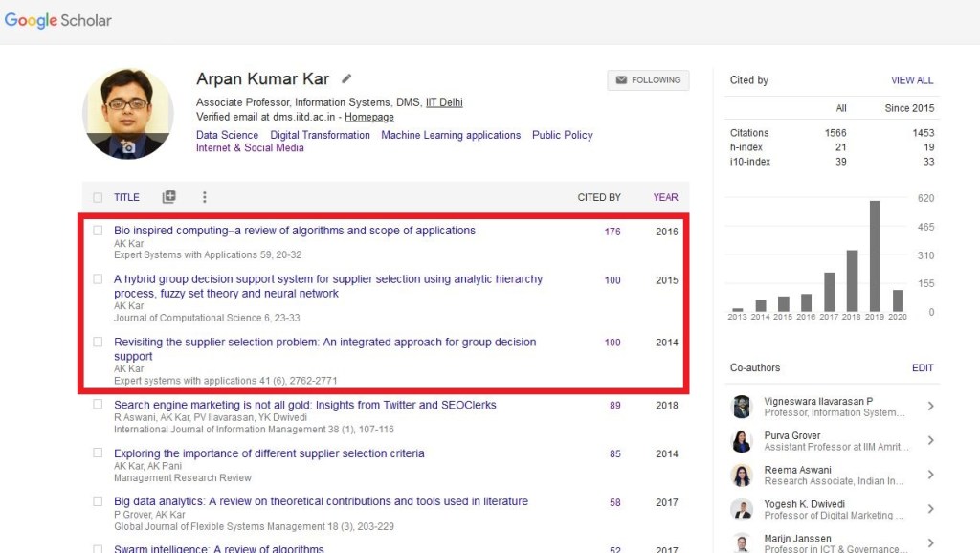Toggle the select-all checkbox beside TITLE
Viewport: 980px width, 553px height.
pos(98,198)
